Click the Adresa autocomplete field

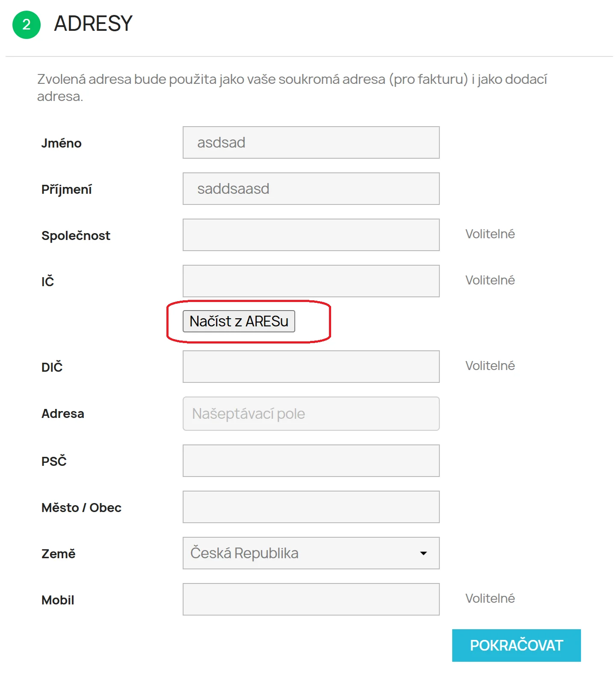click(x=311, y=414)
